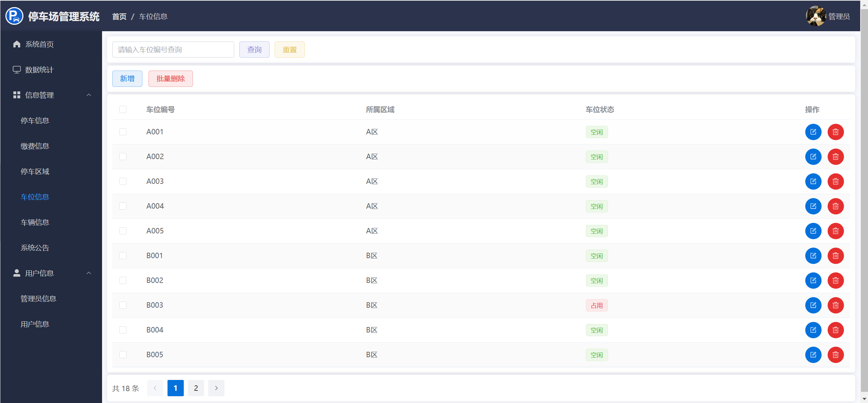Image resolution: width=868 pixels, height=403 pixels.
Task: Click the edit icon for A001
Action: tap(813, 132)
